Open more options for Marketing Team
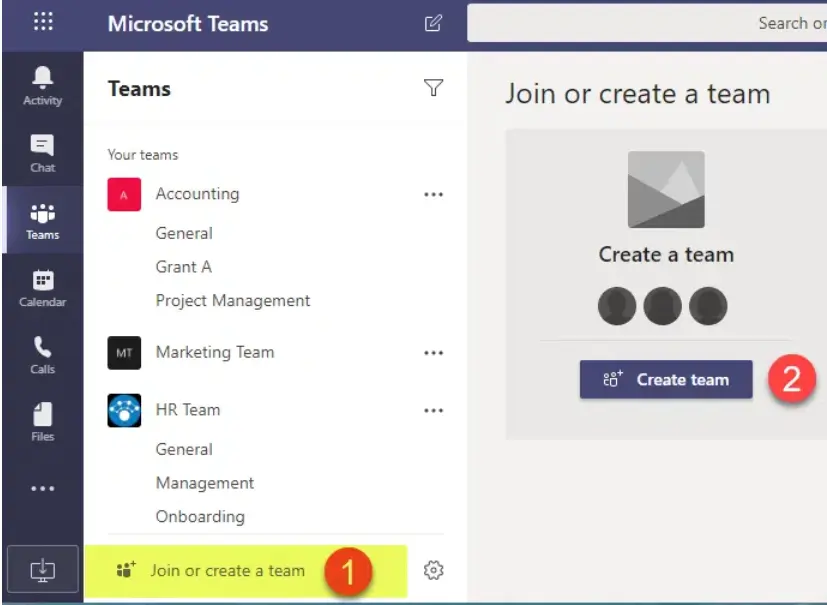The image size is (827, 605). coord(433,353)
